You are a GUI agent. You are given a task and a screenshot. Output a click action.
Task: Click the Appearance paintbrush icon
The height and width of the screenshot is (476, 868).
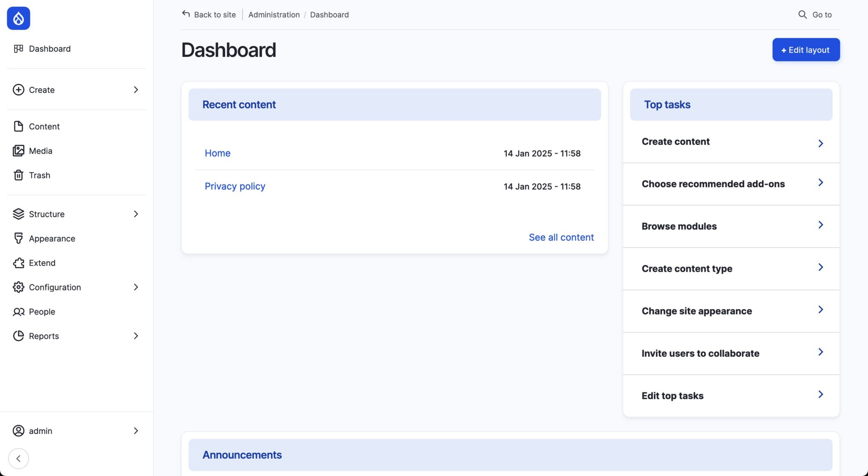pos(18,238)
